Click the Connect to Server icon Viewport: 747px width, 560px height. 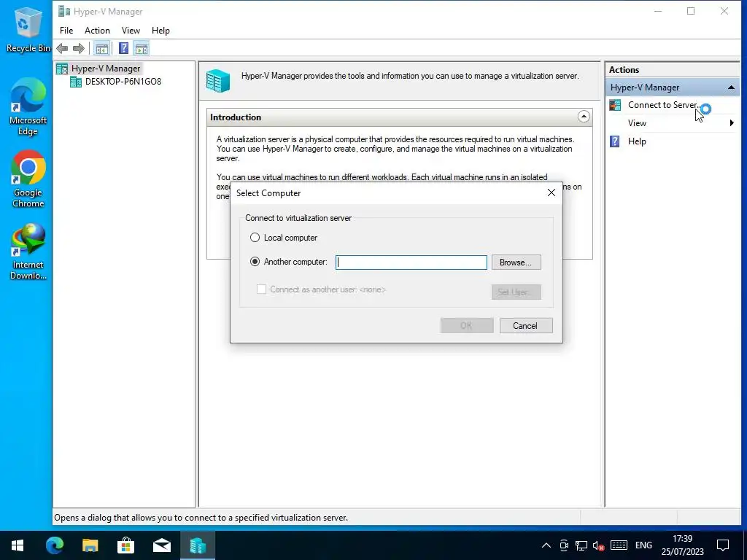[615, 105]
